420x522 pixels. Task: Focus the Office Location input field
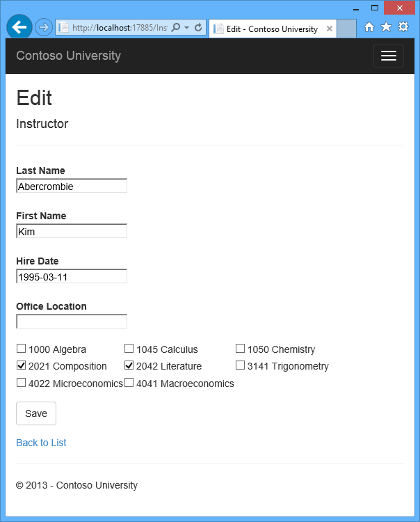click(72, 322)
